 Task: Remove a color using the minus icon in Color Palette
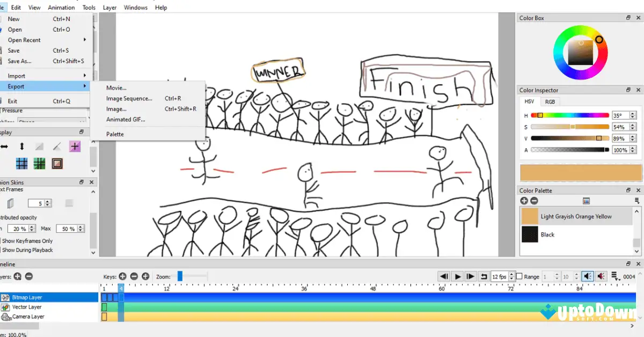click(533, 200)
